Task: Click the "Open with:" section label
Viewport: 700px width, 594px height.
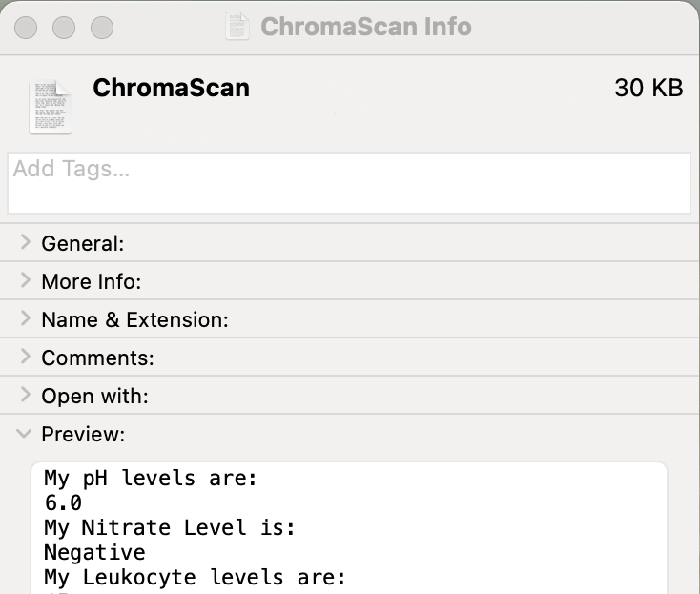Action: 94,397
